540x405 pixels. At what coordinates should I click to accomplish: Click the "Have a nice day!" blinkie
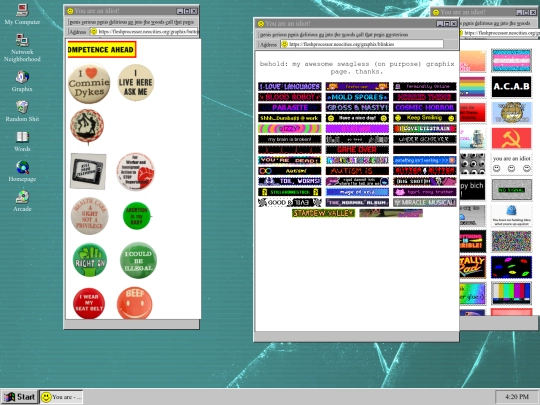(357, 118)
